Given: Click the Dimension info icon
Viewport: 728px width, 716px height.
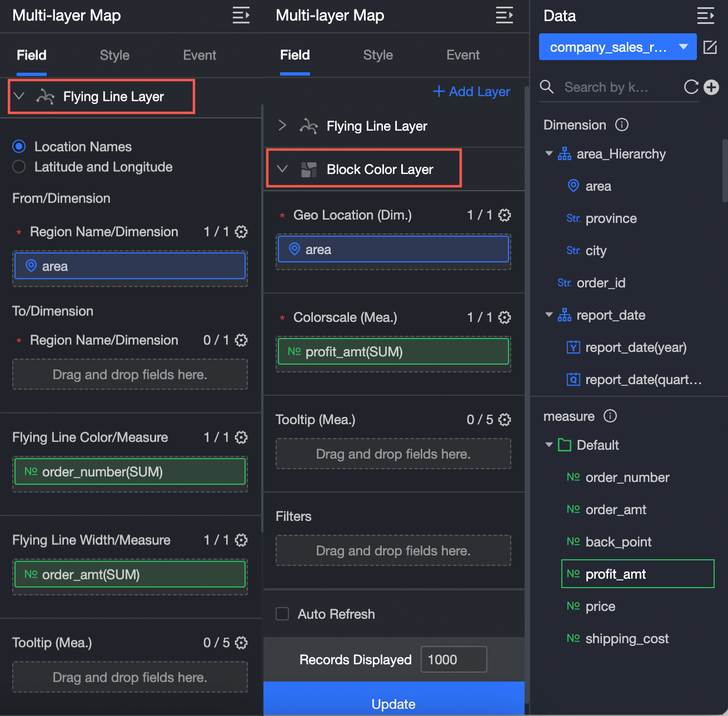Looking at the screenshot, I should (622, 125).
